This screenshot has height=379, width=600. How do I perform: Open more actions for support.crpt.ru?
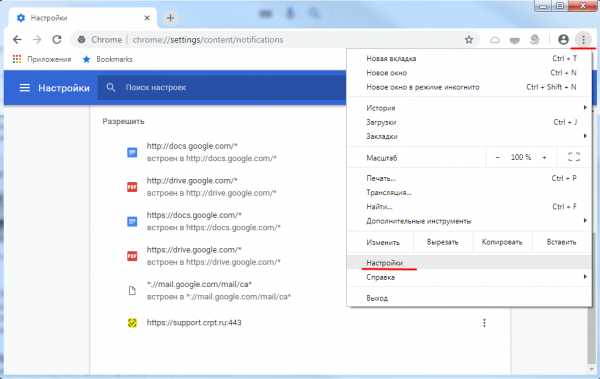point(484,323)
